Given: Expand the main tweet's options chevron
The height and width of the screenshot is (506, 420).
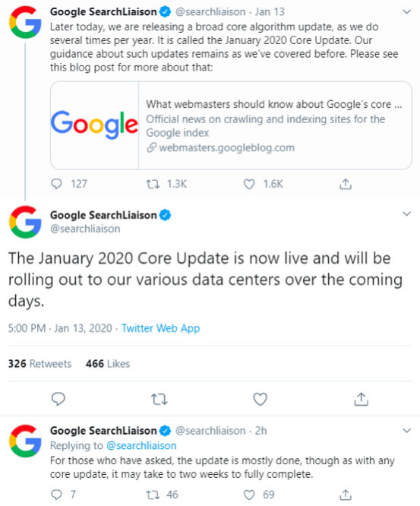Looking at the screenshot, I should pyautogui.click(x=407, y=213).
